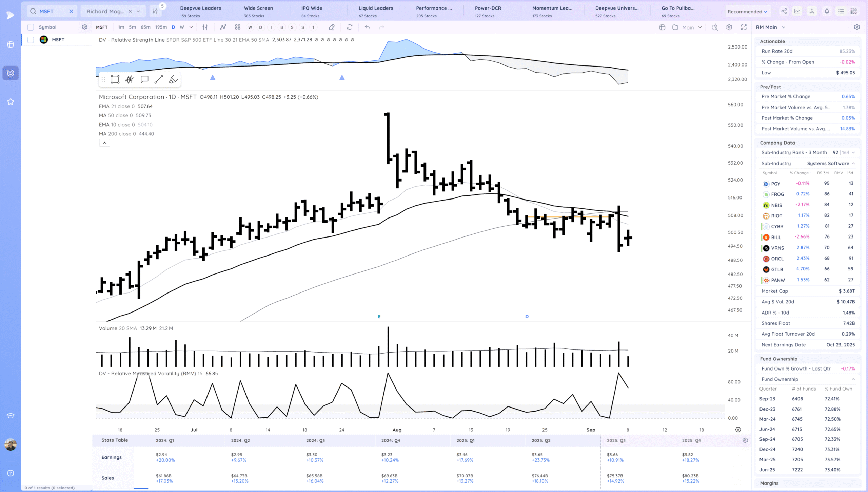868x492 pixels.
Task: Open the screener radar sidebar icon
Action: coord(11,73)
